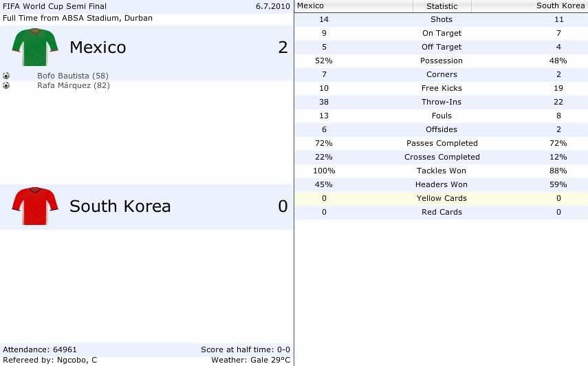This screenshot has width=588, height=366.
Task: Click Mexico's green jersey icon
Action: (x=35, y=47)
